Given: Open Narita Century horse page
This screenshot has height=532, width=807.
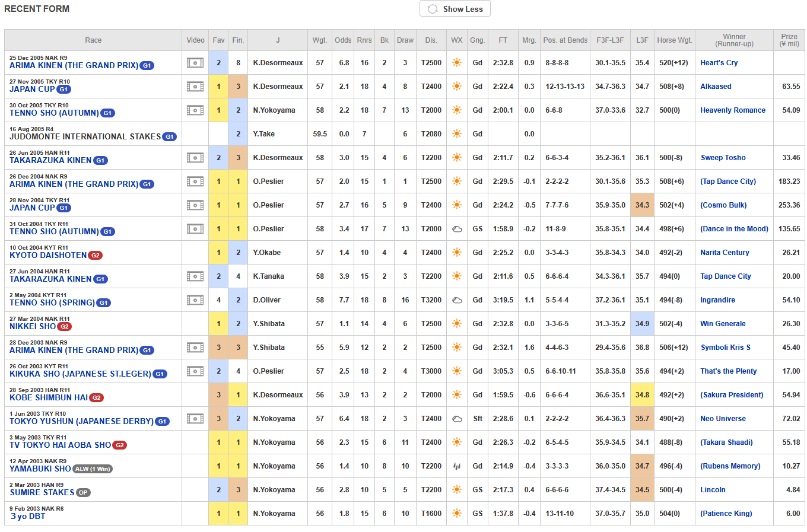Looking at the screenshot, I should pyautogui.click(x=725, y=253).
